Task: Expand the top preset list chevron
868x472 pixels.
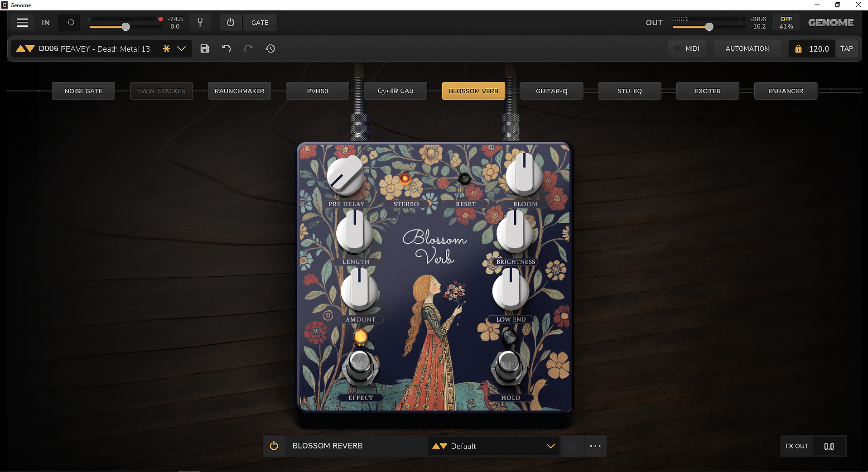Action: point(182,48)
